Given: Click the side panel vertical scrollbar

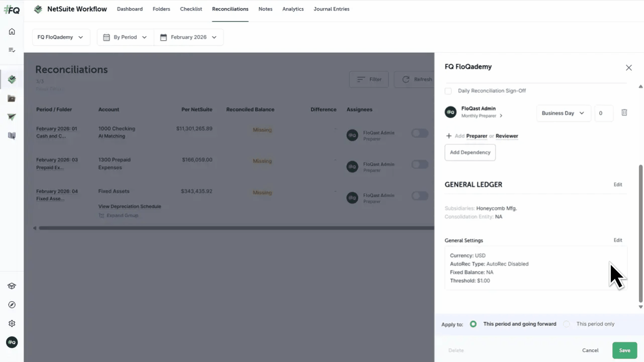Looking at the screenshot, I should click(640, 234).
